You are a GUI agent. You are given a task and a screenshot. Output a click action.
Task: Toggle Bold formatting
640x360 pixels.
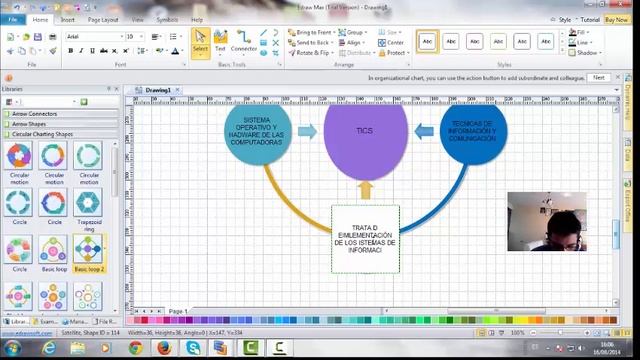pyautogui.click(x=71, y=51)
